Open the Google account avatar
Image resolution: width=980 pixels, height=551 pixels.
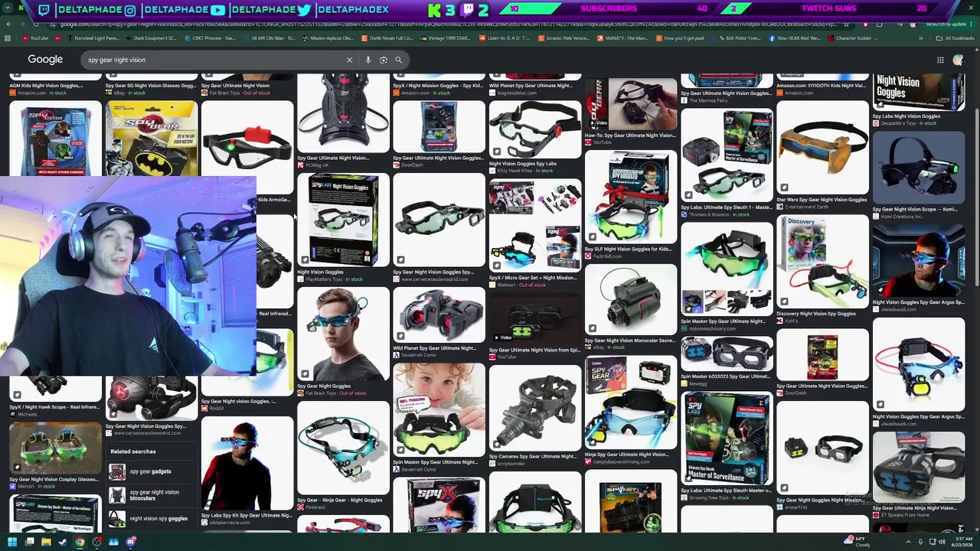tap(959, 60)
